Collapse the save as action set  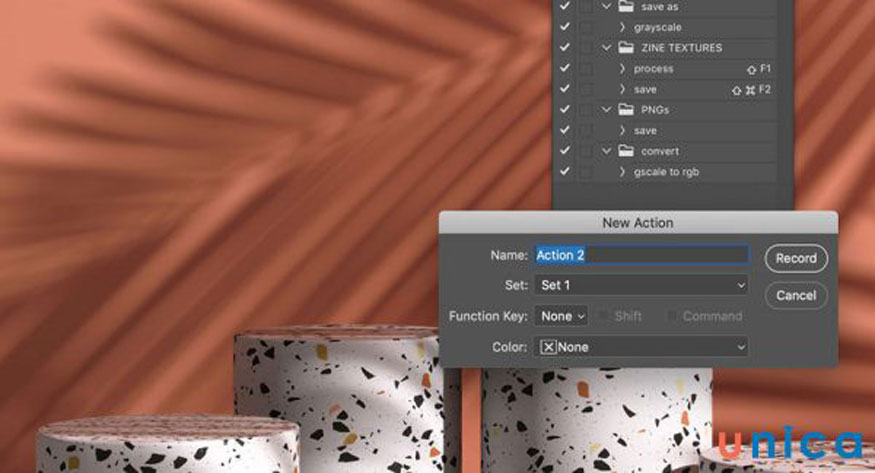pos(607,6)
